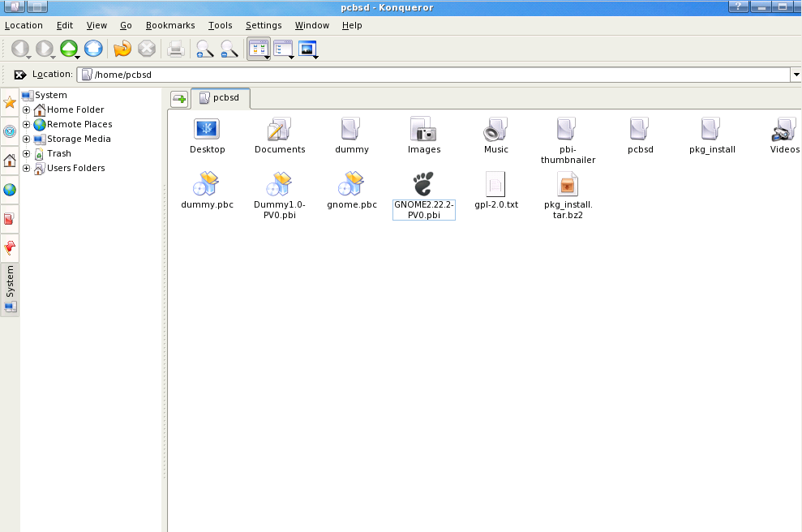
Task: Switch to Tree View mode
Action: [283, 49]
